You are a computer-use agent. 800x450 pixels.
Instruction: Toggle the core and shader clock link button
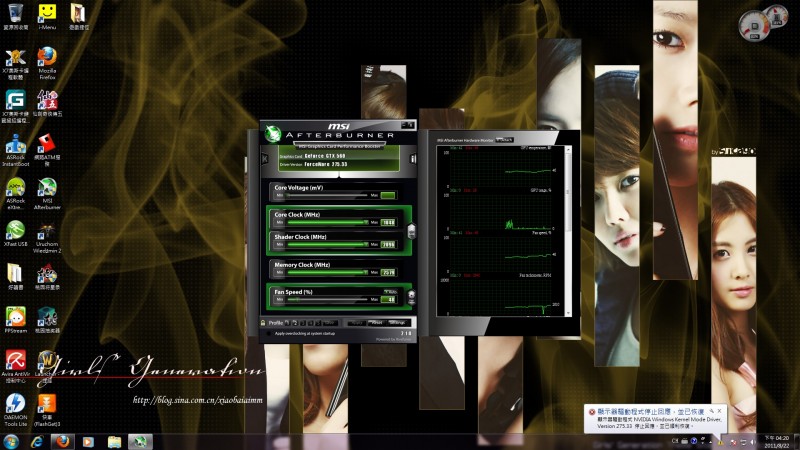click(x=411, y=231)
